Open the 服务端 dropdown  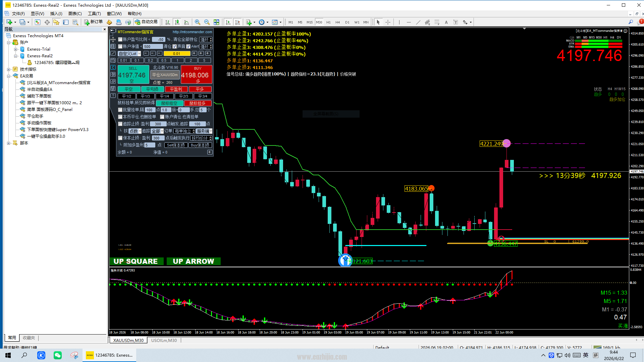tap(204, 131)
